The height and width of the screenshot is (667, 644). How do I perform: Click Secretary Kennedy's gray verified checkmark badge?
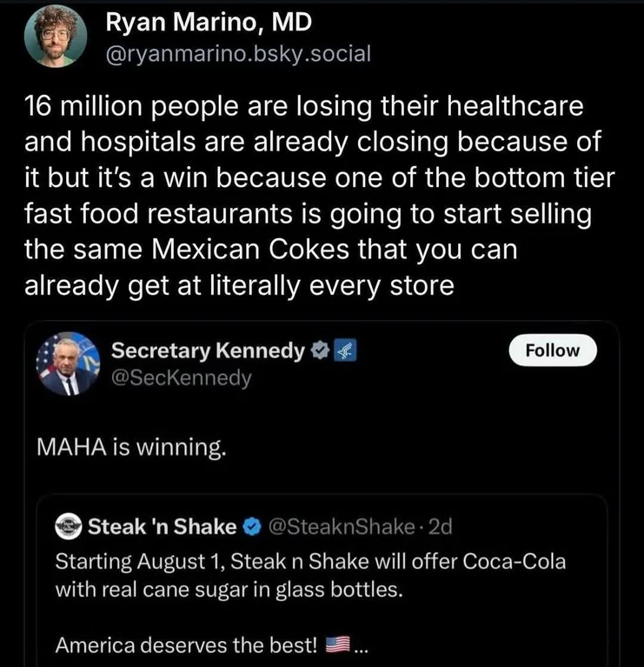pyautogui.click(x=320, y=351)
